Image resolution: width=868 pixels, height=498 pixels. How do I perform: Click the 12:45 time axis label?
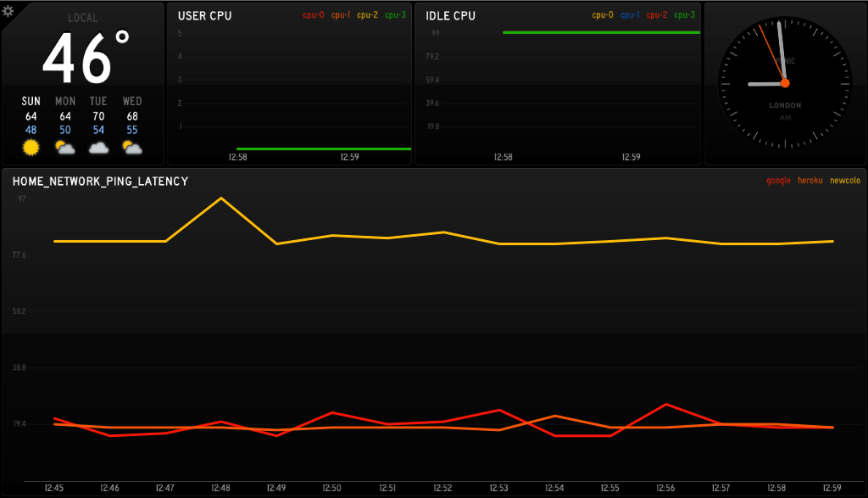[53, 488]
